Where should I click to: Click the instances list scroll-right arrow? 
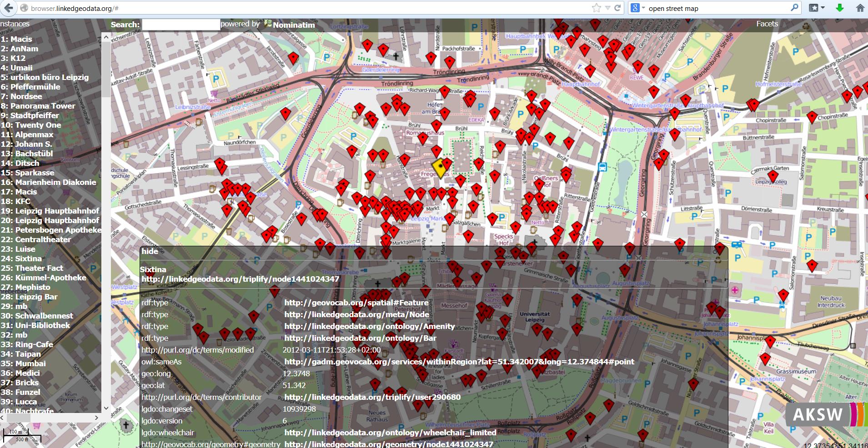(96, 418)
